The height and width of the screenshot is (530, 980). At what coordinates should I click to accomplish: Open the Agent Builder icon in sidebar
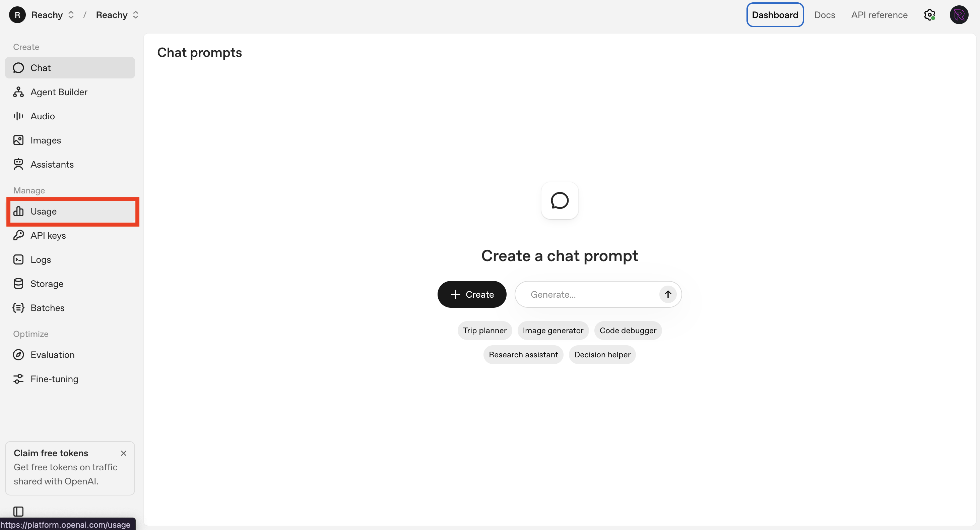tap(18, 92)
